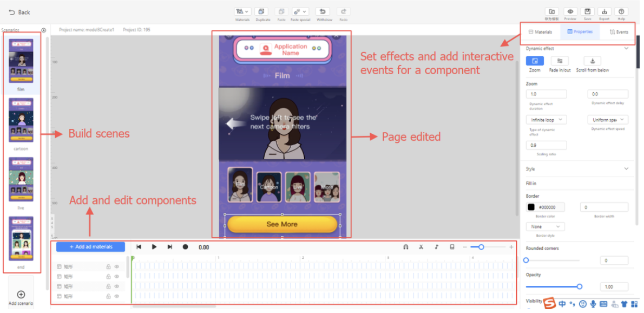The image size is (644, 313).
Task: Select the Duplicate tool in the toolbar
Action: pyautogui.click(x=262, y=11)
